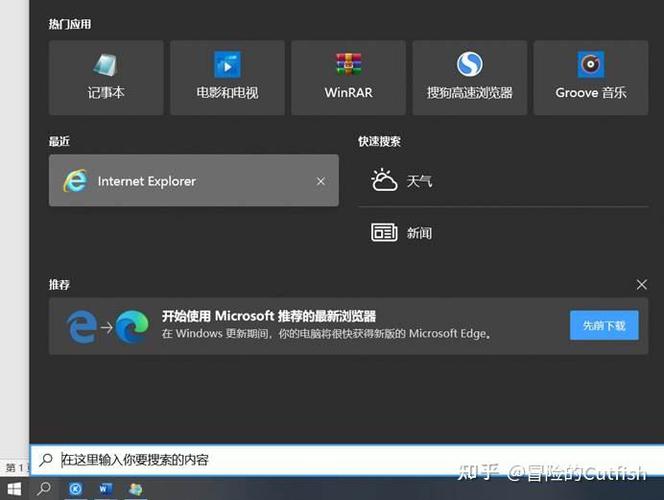The height and width of the screenshot is (500, 664).
Task: Remove Internet Explorer from recent items
Action: tap(321, 181)
